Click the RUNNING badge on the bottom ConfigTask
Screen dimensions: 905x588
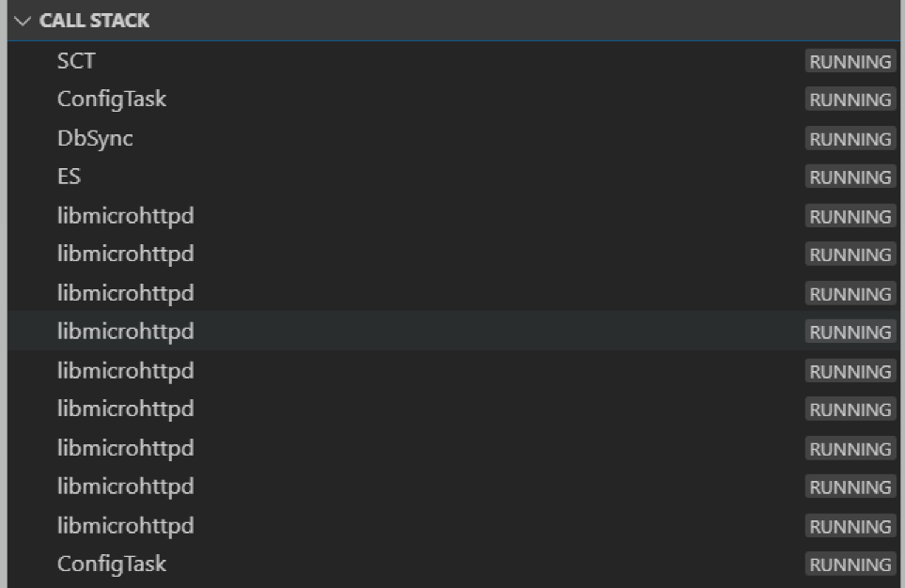[849, 565]
